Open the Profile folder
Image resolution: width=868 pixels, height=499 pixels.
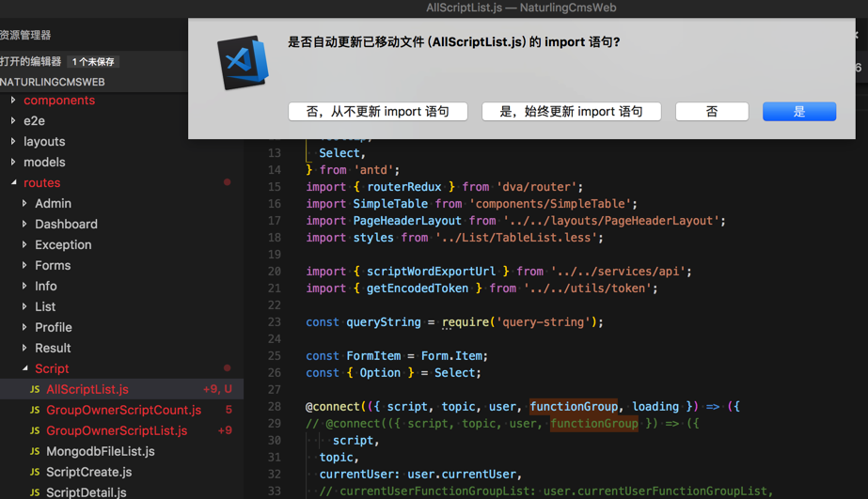pos(54,328)
